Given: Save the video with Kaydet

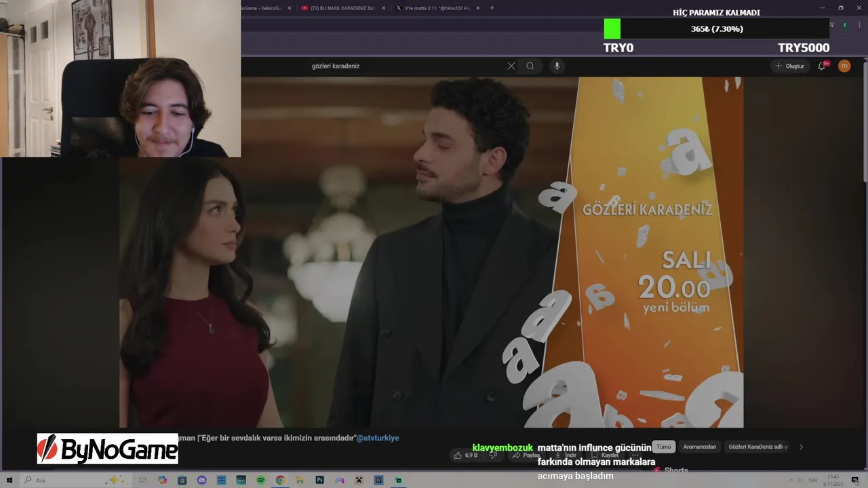Looking at the screenshot, I should (x=605, y=455).
